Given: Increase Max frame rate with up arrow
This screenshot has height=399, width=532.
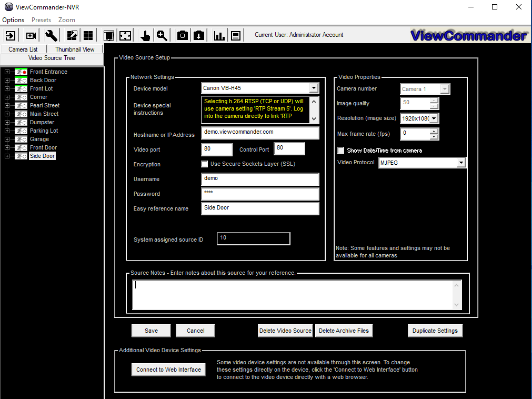Looking at the screenshot, I should click(434, 131).
